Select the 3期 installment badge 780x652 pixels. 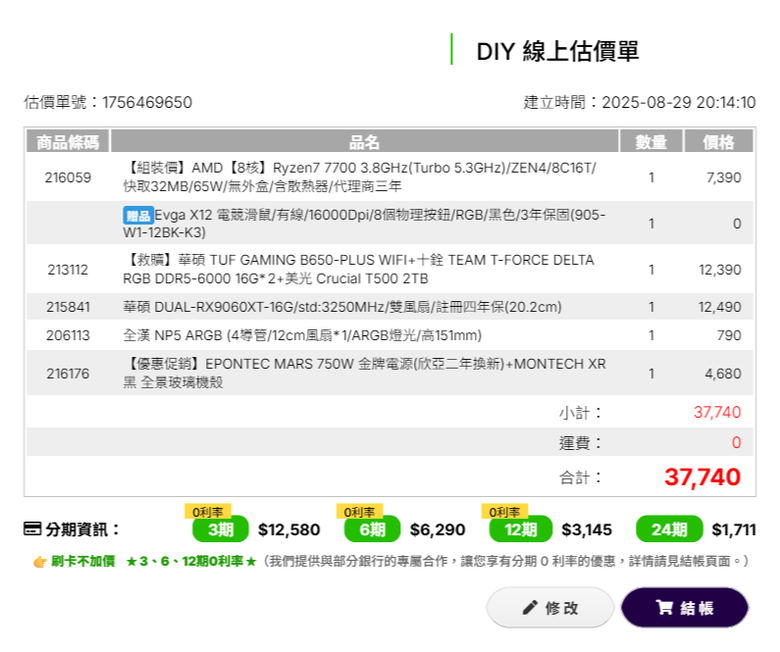pyautogui.click(x=220, y=529)
